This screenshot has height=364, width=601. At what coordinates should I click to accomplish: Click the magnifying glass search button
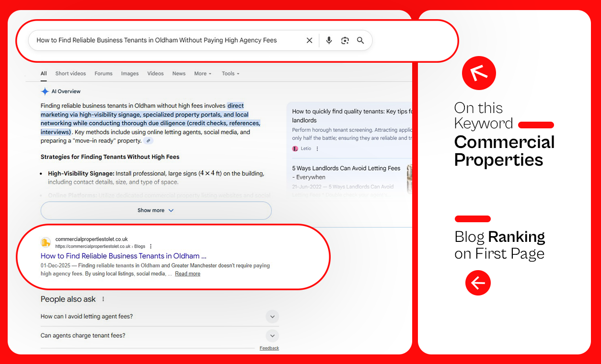(360, 41)
